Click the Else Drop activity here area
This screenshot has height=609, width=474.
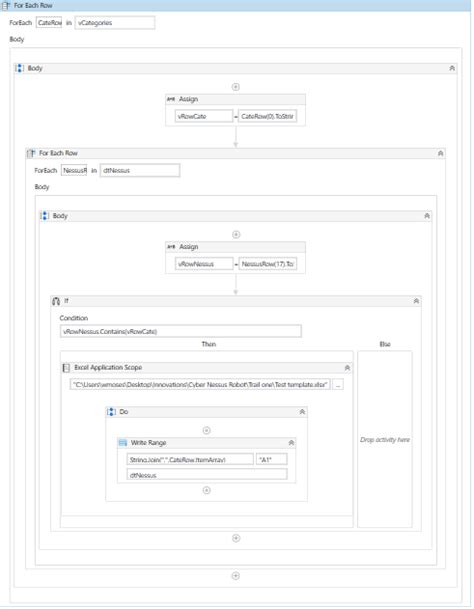(x=385, y=439)
